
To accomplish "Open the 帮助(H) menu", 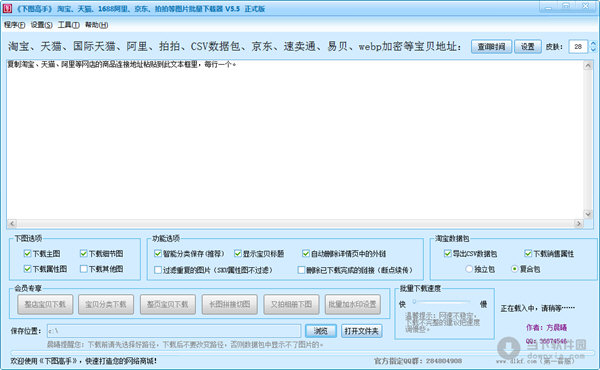I will pos(96,25).
